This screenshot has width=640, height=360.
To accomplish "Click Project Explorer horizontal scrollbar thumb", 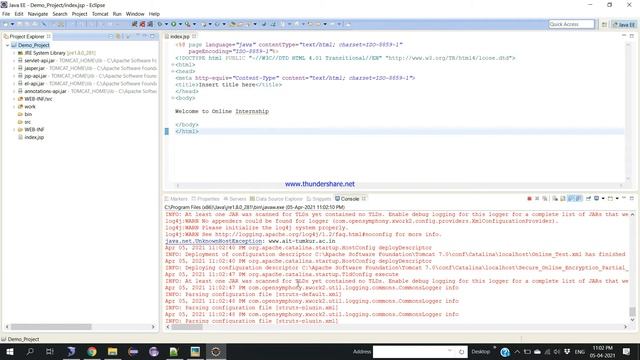I will click(x=51, y=327).
